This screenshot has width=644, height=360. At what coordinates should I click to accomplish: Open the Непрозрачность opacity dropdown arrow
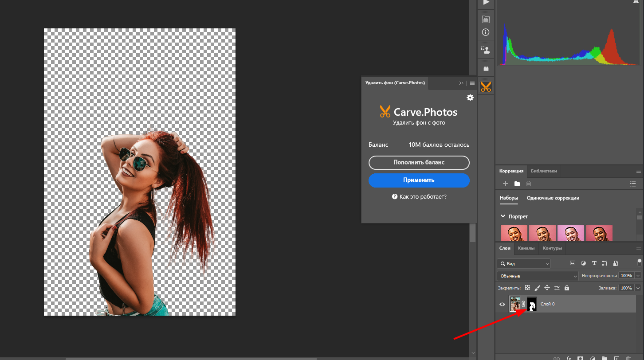(x=638, y=276)
